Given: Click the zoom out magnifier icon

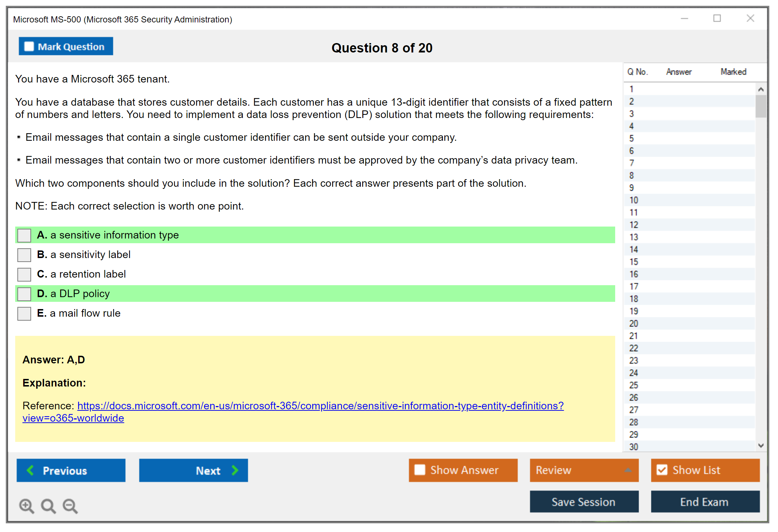Looking at the screenshot, I should 70,506.
